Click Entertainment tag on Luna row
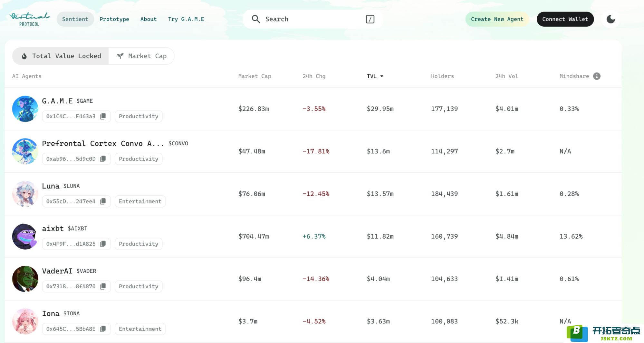This screenshot has height=343, width=644. point(140,201)
